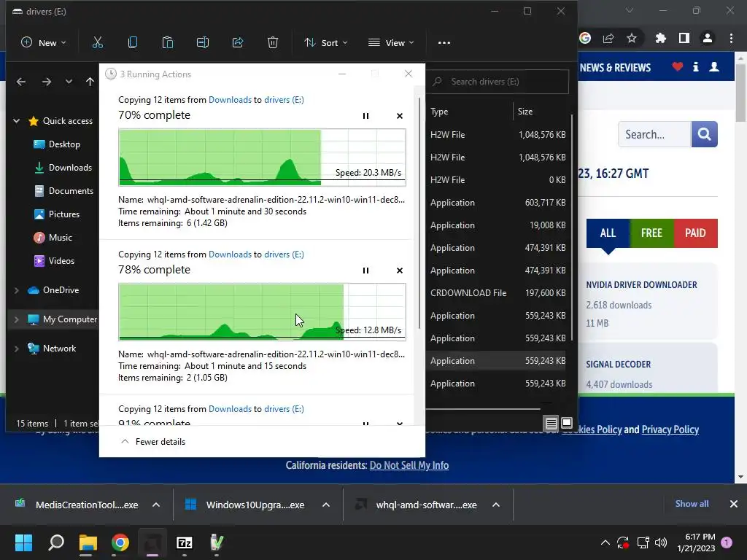Open the Chrome profile avatar icon
The height and width of the screenshot is (560, 747).
pos(708,38)
